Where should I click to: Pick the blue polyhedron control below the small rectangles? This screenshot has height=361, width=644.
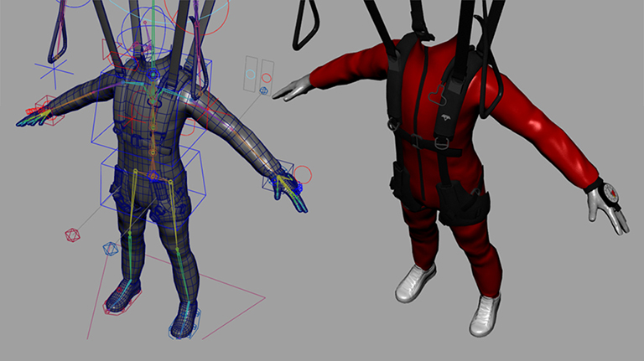point(264,90)
